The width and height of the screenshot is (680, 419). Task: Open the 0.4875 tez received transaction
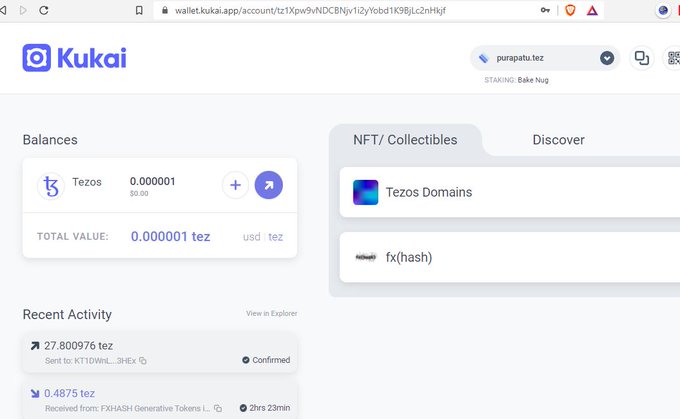pos(160,400)
